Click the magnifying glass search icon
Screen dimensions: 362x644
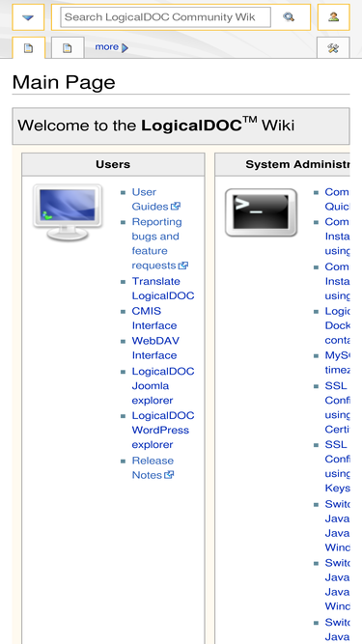289,17
